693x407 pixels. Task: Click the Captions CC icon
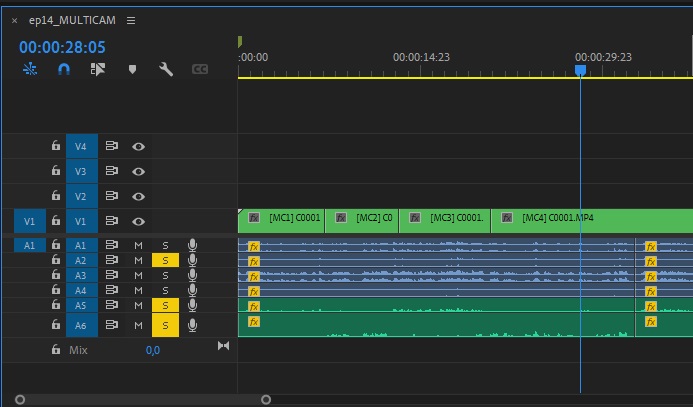[x=199, y=70]
